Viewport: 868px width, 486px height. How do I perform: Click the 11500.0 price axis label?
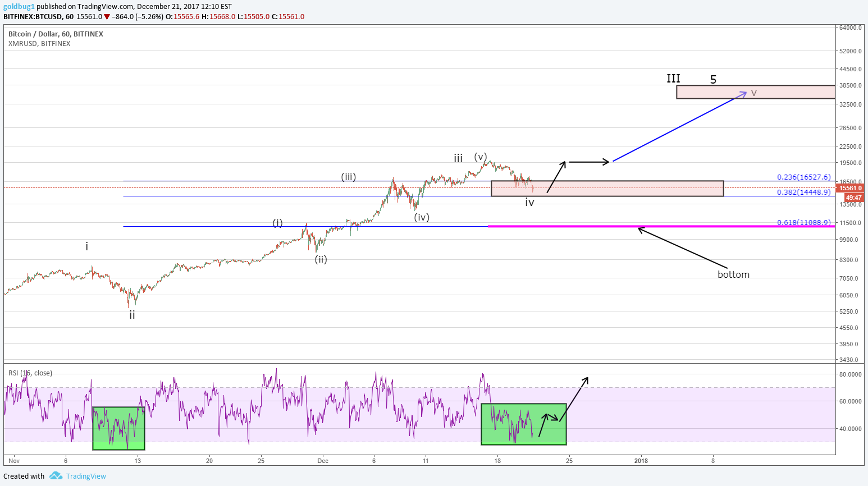pyautogui.click(x=851, y=223)
